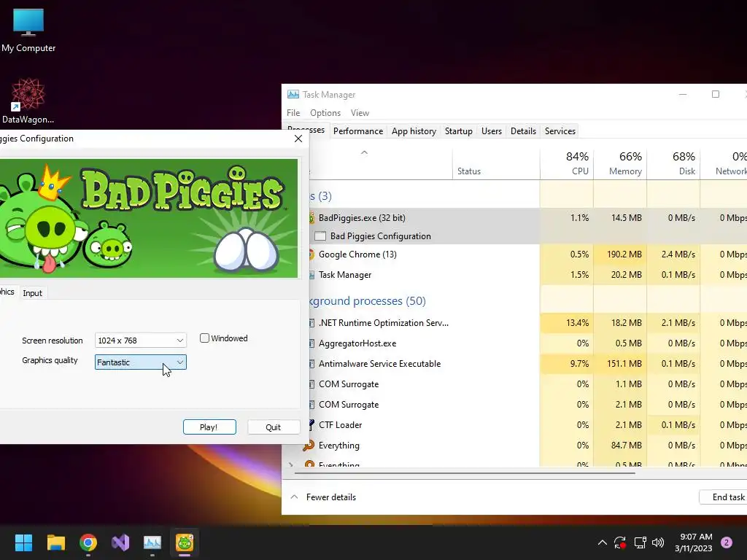Click the Background processes (50) group header

coord(368,301)
